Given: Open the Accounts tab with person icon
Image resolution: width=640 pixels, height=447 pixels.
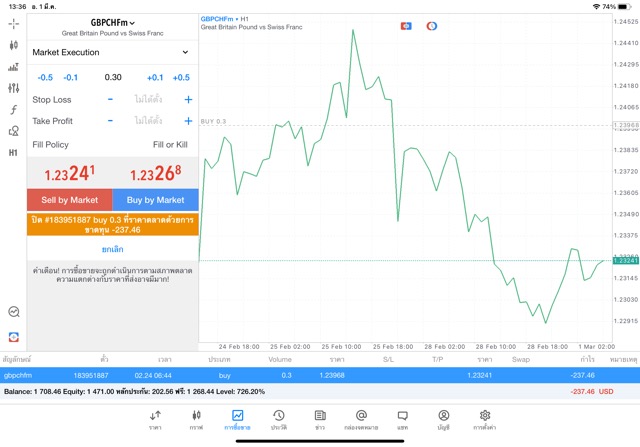Looking at the screenshot, I should pos(444,420).
